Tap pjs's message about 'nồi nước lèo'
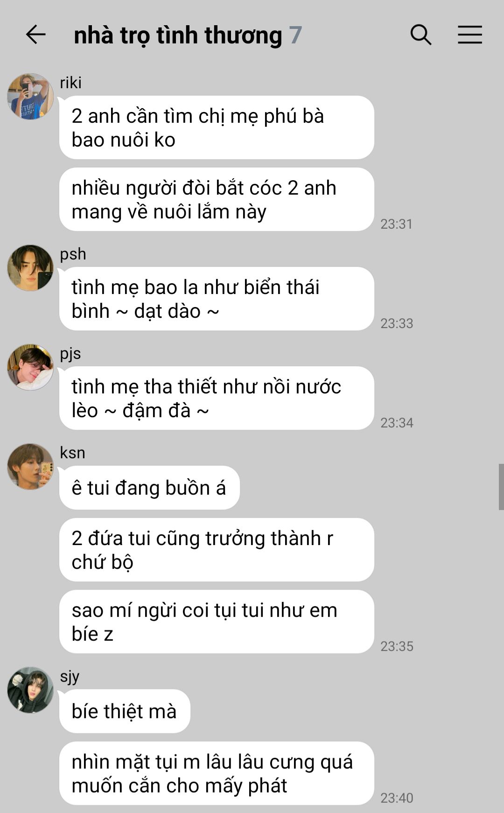The height and width of the screenshot is (813, 504). point(217,398)
